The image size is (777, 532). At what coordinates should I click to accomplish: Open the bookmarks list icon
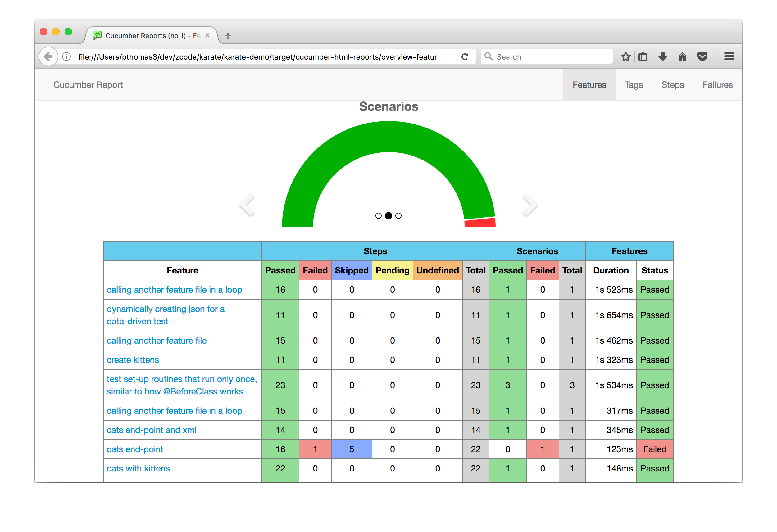pyautogui.click(x=643, y=56)
